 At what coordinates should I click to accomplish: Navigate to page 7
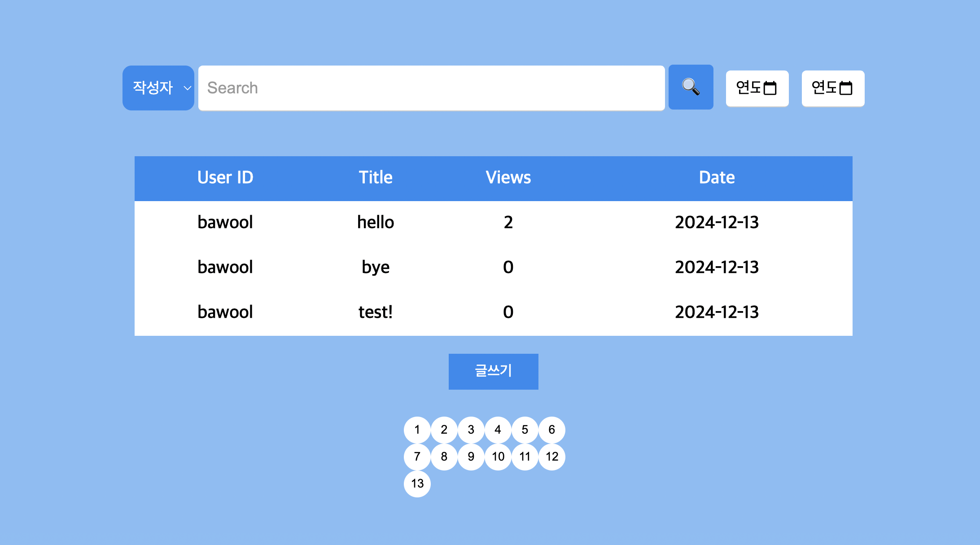(x=417, y=457)
